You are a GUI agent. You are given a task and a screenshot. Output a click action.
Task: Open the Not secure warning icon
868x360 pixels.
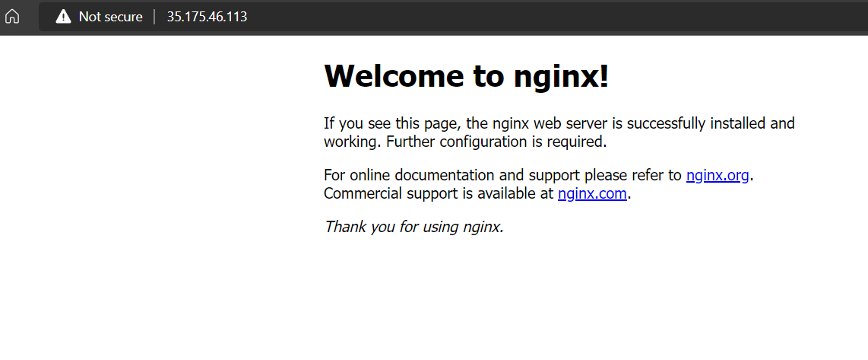pos(64,18)
